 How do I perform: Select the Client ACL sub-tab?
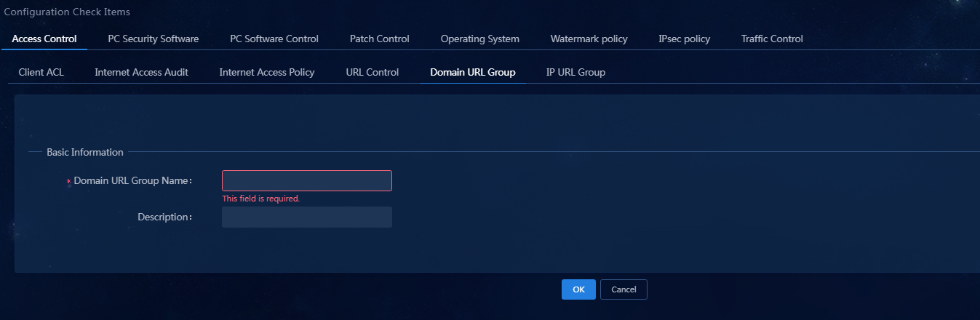(x=41, y=72)
